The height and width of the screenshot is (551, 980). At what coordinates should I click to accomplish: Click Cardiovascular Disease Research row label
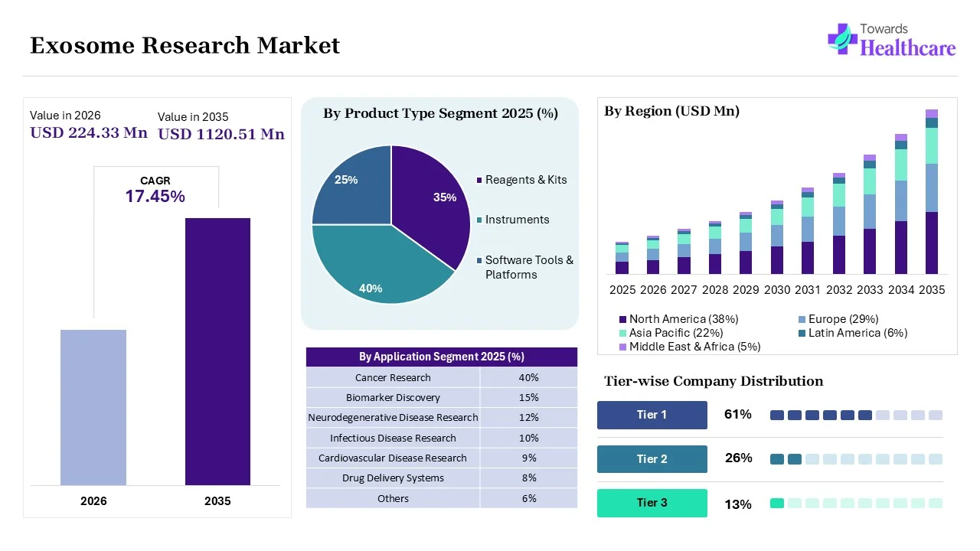[x=393, y=458]
